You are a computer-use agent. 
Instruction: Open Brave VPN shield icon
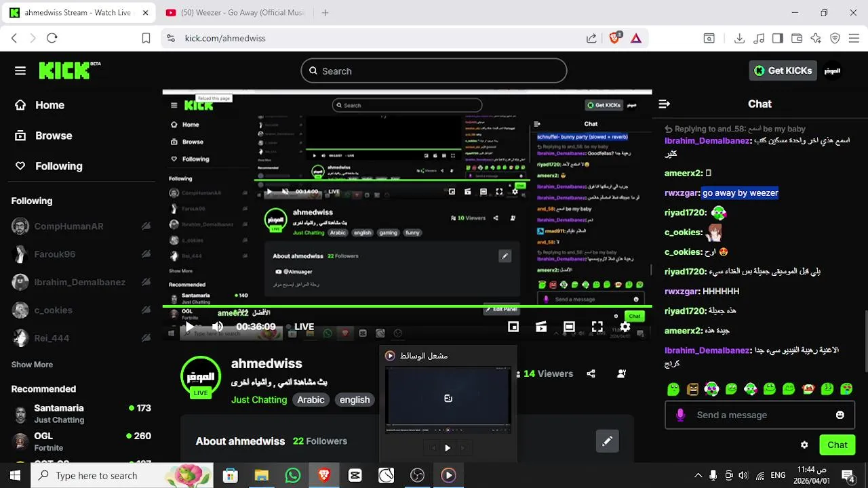pyautogui.click(x=835, y=39)
